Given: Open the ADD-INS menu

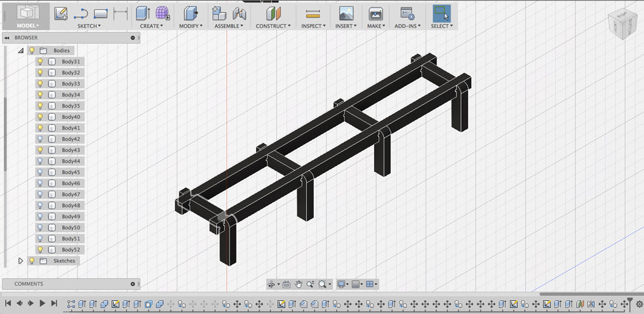Looking at the screenshot, I should [408, 26].
